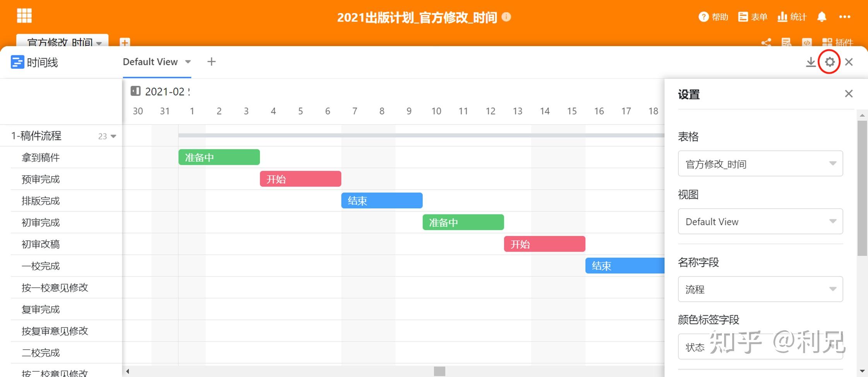Add a new timeline view with plus
Viewport: 868px width, 377px height.
[x=211, y=62]
